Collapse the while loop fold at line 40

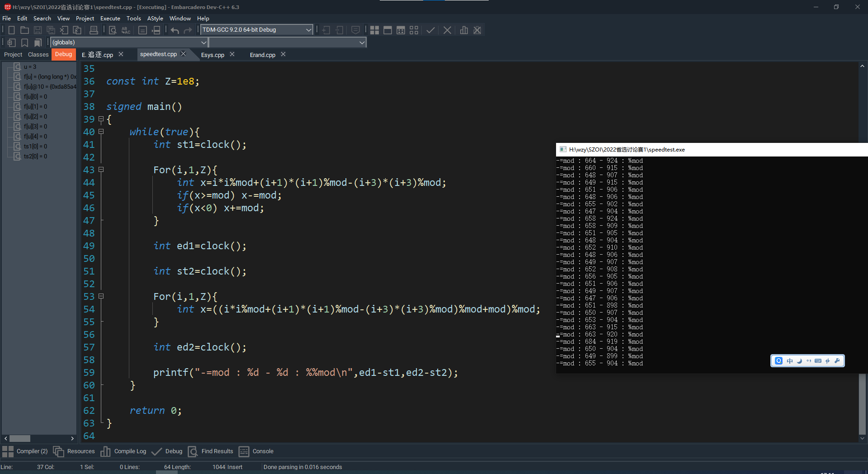click(101, 132)
